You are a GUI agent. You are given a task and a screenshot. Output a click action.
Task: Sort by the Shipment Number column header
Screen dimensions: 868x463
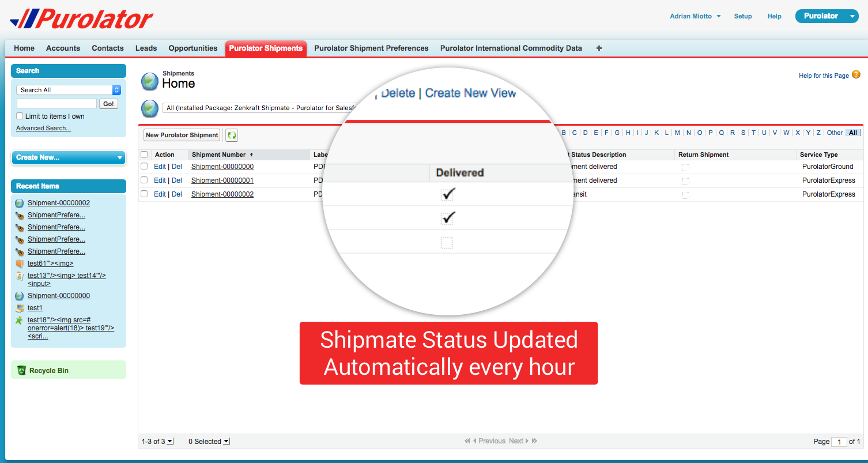point(219,155)
